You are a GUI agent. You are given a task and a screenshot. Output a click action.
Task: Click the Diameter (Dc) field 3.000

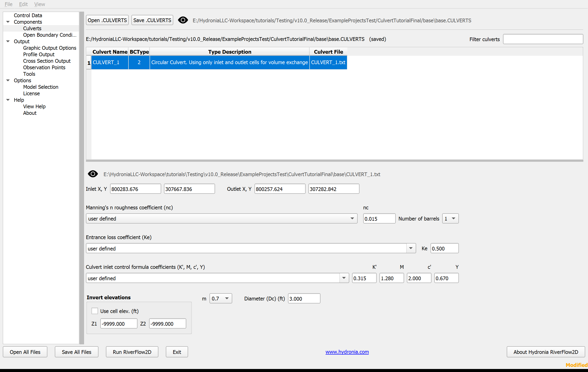click(304, 299)
